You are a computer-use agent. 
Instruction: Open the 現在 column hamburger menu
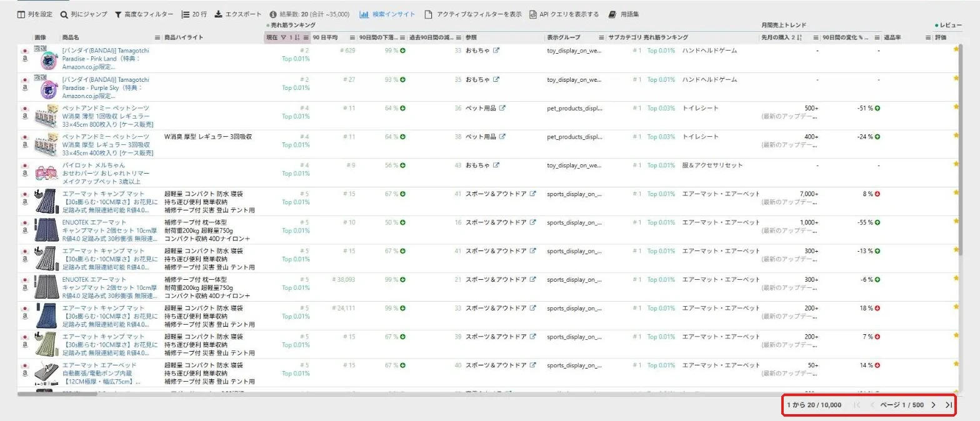306,37
